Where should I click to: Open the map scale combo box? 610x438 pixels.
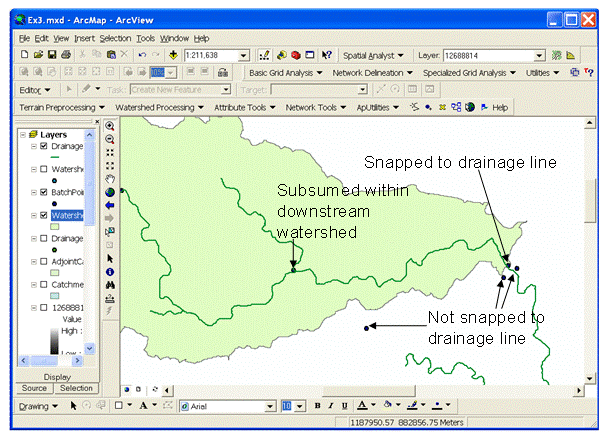230,54
